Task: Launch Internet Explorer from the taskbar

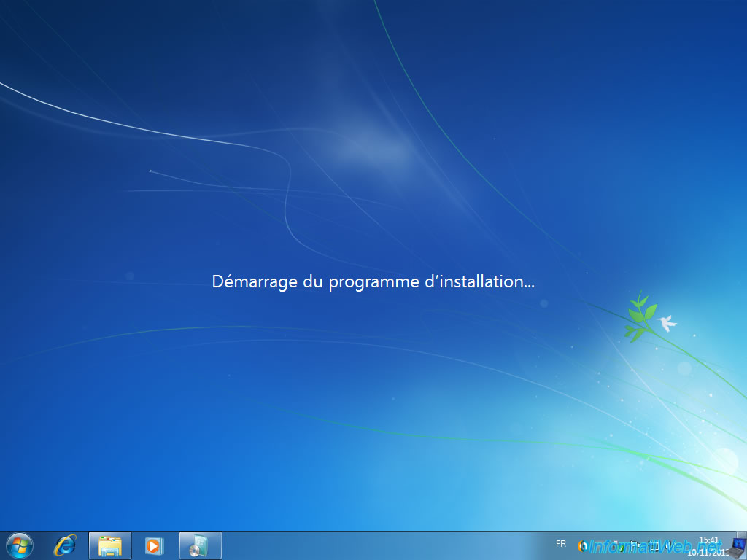Action: point(65,545)
